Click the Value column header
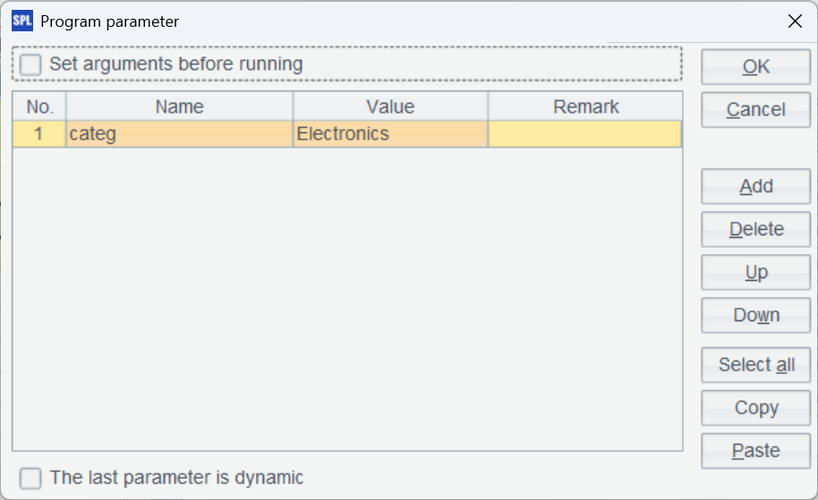 [390, 107]
